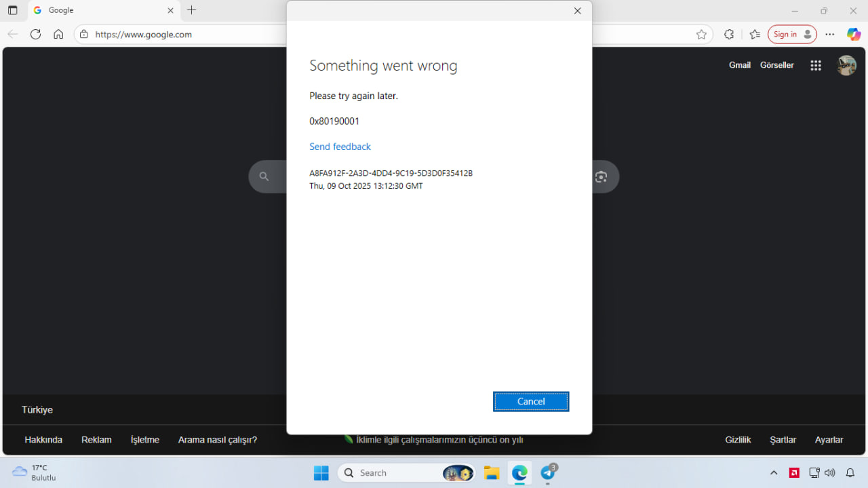The height and width of the screenshot is (488, 868).
Task: Search by image with Lens camera icon
Action: (x=601, y=176)
